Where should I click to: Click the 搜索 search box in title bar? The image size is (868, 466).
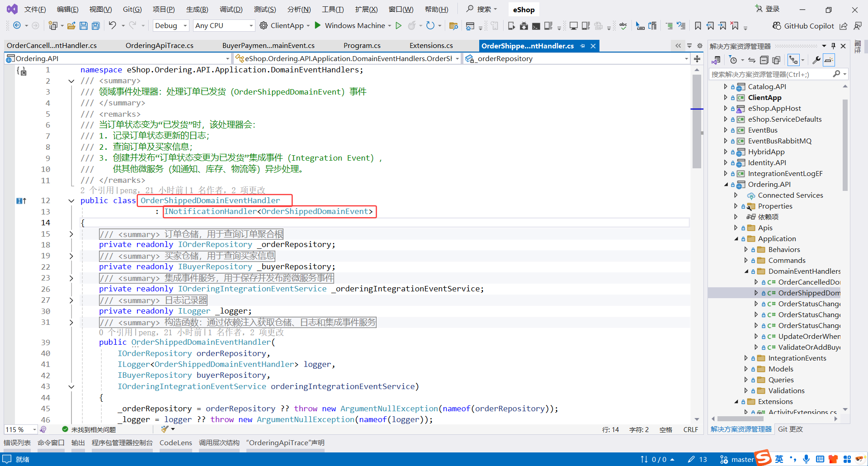pyautogui.click(x=482, y=9)
